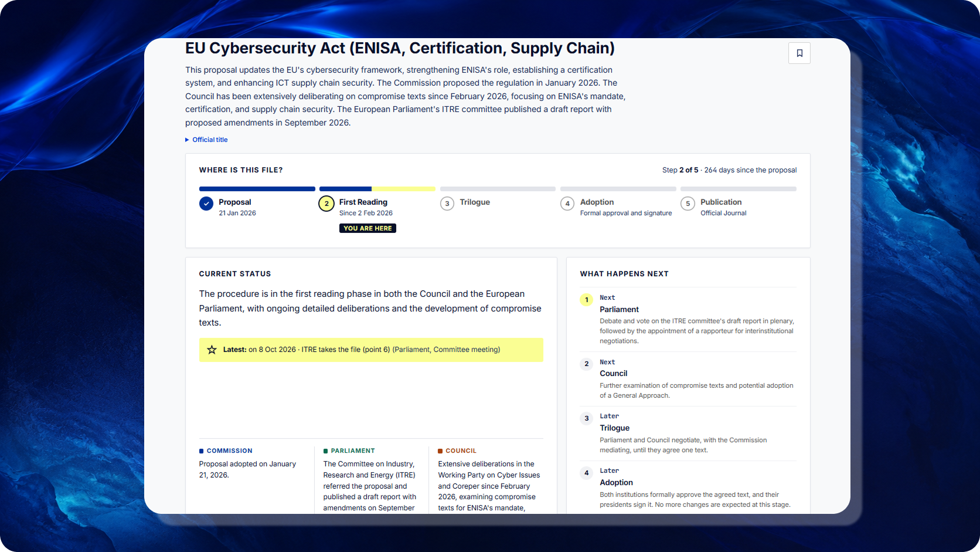Click the blue square next to COMMISSION

click(x=202, y=451)
